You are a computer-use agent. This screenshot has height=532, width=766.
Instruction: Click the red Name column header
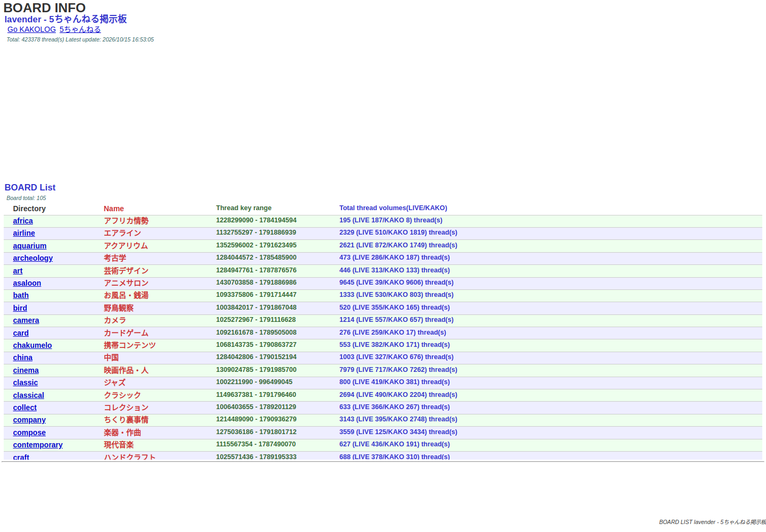pos(114,209)
